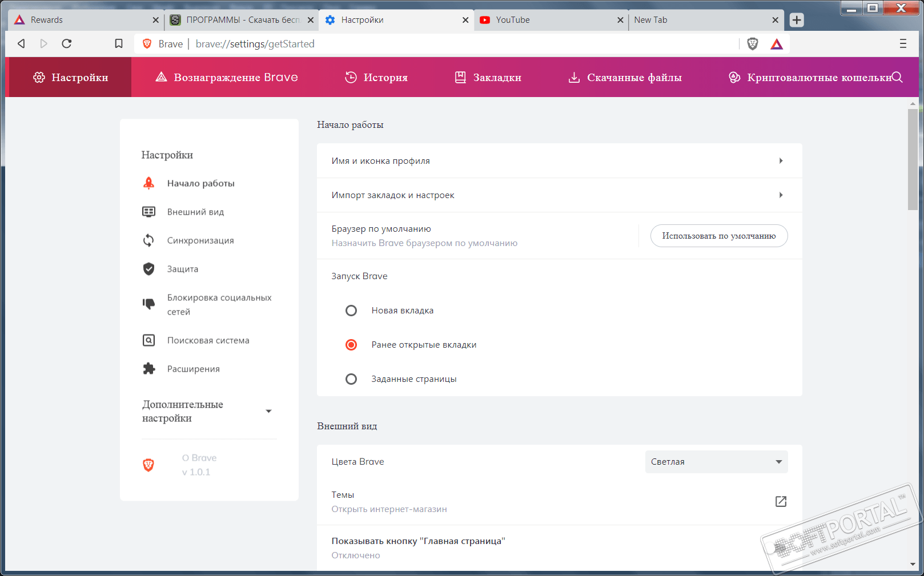Click the page vertical scrollbar thumb
This screenshot has height=576, width=924.
pos(913,159)
